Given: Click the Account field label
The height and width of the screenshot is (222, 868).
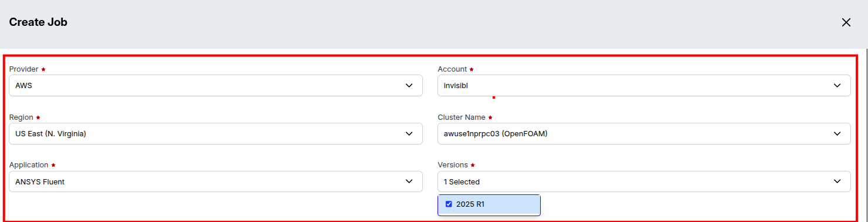Looking at the screenshot, I should pos(452,69).
